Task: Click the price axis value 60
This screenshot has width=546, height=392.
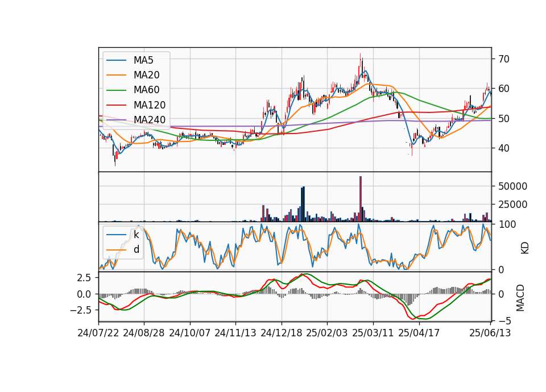Action: click(504, 89)
